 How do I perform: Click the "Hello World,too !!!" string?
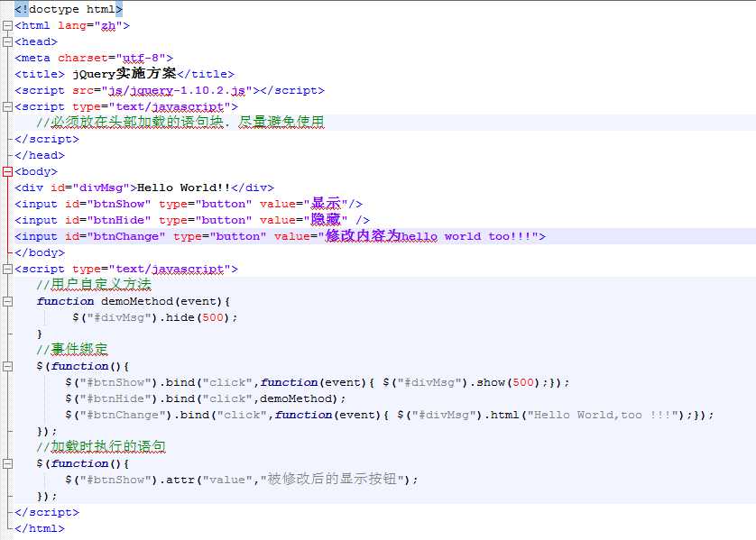coord(603,416)
